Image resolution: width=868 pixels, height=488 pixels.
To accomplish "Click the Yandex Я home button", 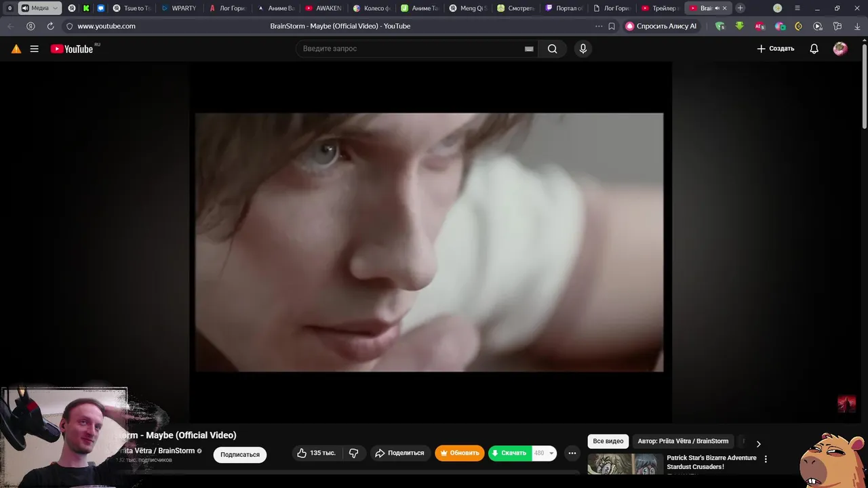I will (x=31, y=26).
